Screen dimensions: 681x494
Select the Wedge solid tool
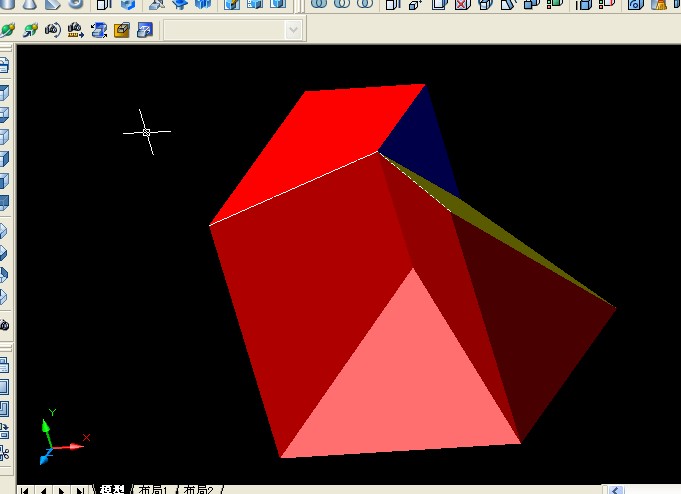coord(53,4)
